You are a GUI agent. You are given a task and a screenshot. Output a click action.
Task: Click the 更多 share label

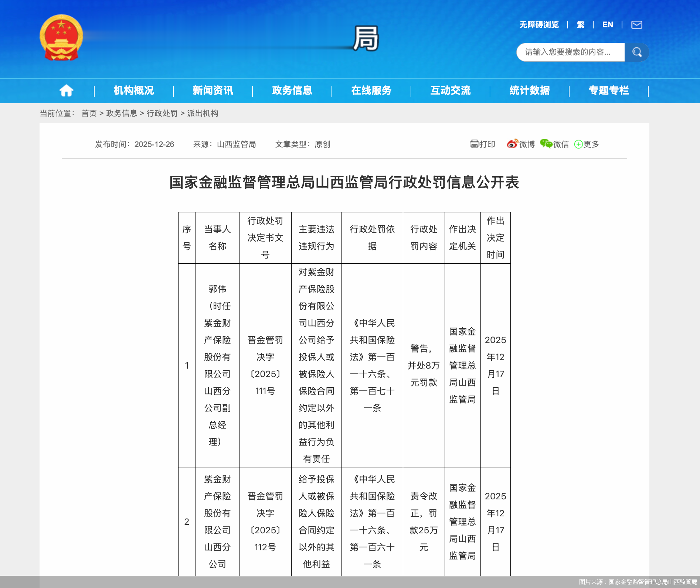[591, 144]
